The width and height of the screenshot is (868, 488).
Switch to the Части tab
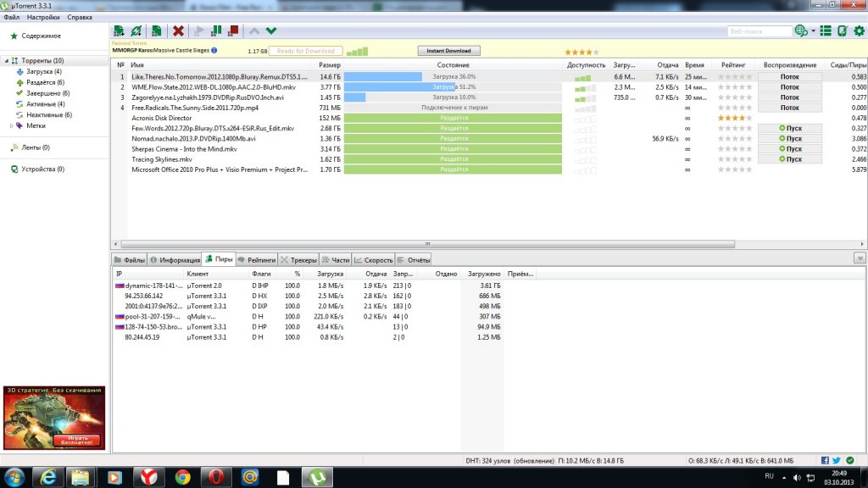click(336, 260)
